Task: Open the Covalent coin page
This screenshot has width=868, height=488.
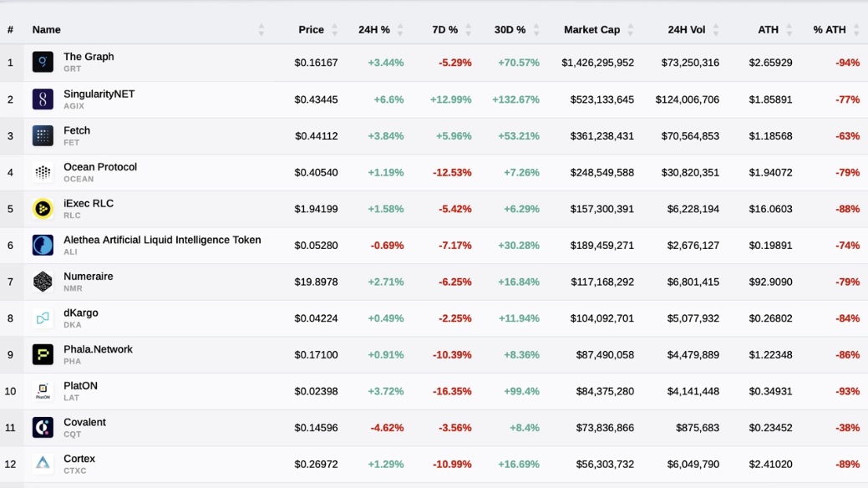Action: [84, 422]
